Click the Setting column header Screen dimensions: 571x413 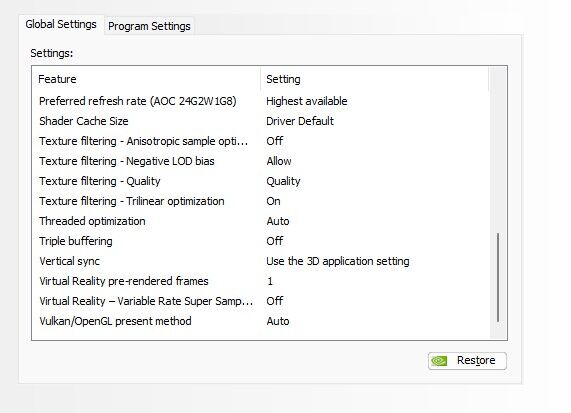pyautogui.click(x=283, y=79)
